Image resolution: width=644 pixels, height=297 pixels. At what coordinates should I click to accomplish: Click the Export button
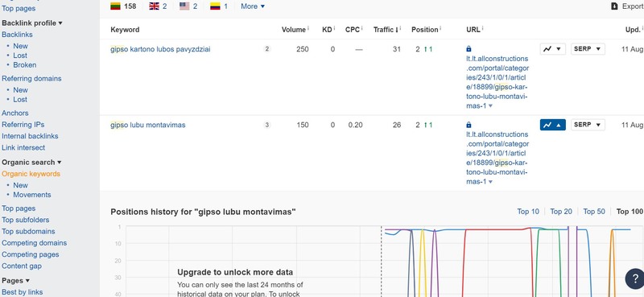tap(628, 6)
